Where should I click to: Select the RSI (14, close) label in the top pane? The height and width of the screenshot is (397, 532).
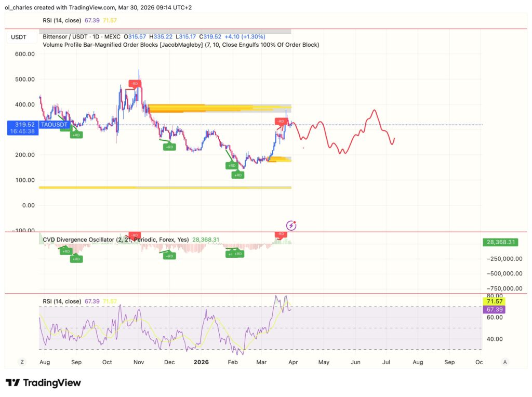tap(62, 20)
